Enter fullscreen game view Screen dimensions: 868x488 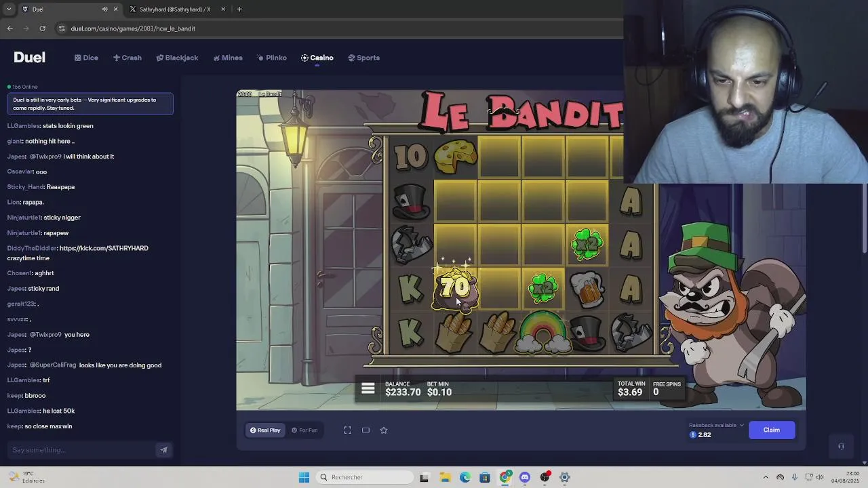[347, 430]
